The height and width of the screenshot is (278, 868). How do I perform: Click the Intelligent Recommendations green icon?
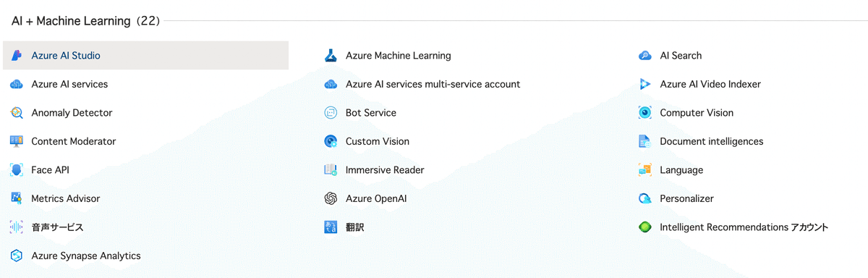[645, 227]
